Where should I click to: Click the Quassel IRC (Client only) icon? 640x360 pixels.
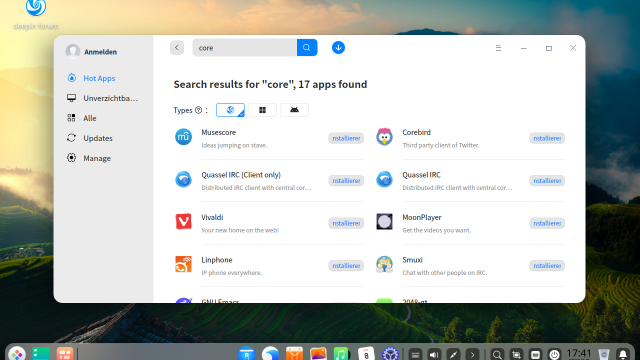(x=183, y=179)
